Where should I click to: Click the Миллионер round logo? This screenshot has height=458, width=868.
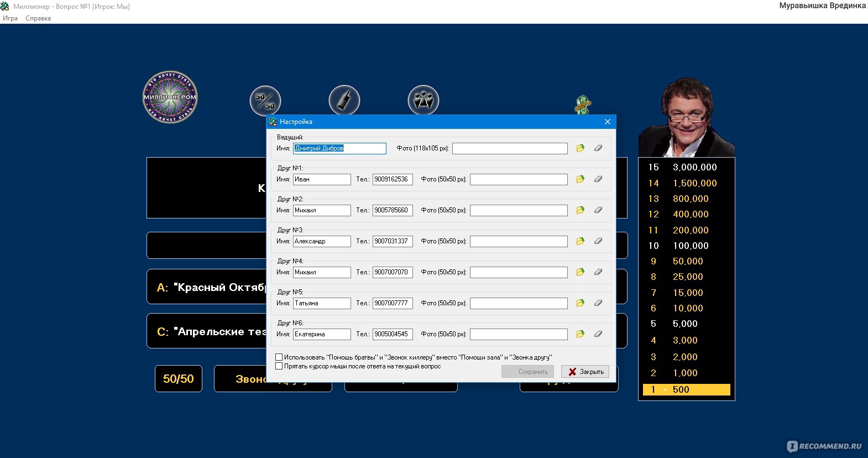click(170, 97)
